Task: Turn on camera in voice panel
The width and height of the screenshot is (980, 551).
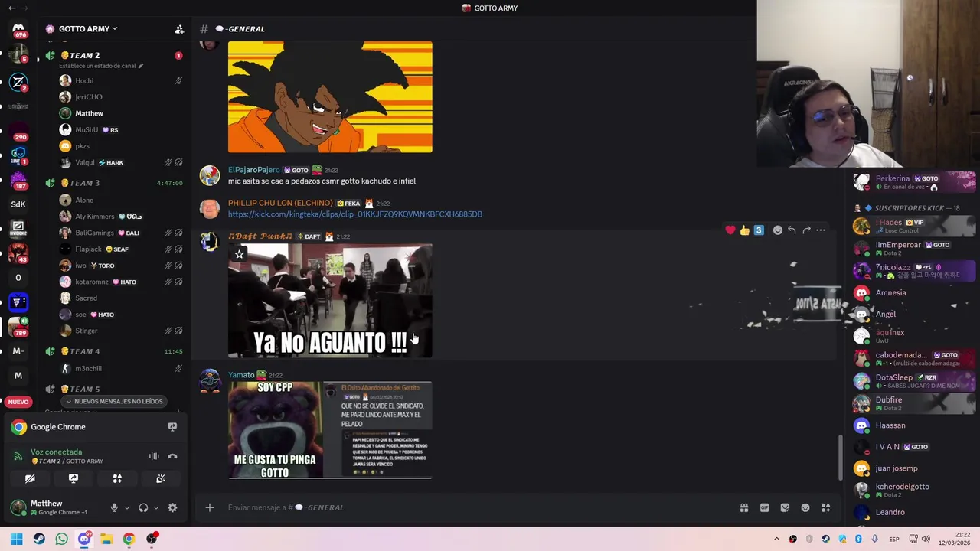Action: [x=30, y=478]
